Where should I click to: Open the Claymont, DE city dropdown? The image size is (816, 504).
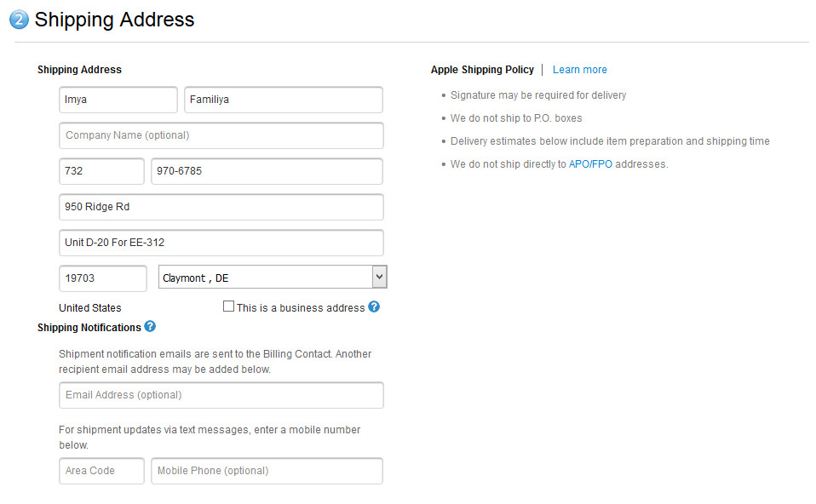[x=273, y=278]
